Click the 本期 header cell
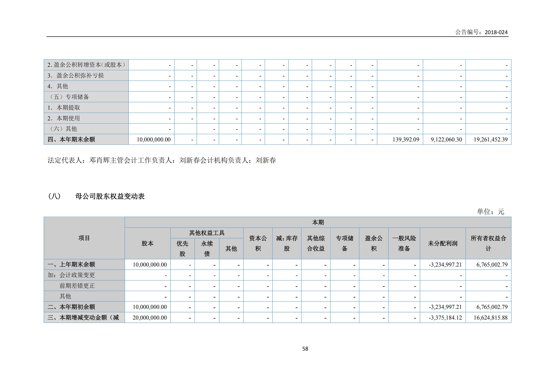Viewport: 555px width, 392px height. (x=318, y=222)
